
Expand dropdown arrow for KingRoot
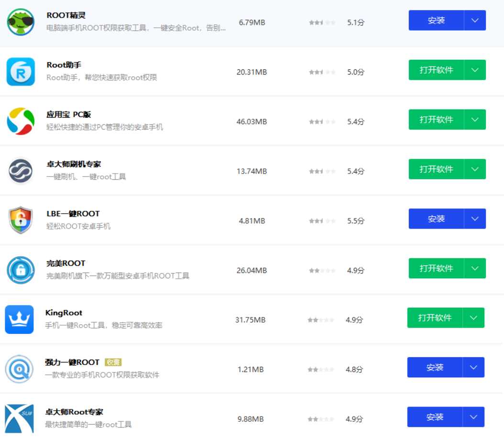click(473, 318)
